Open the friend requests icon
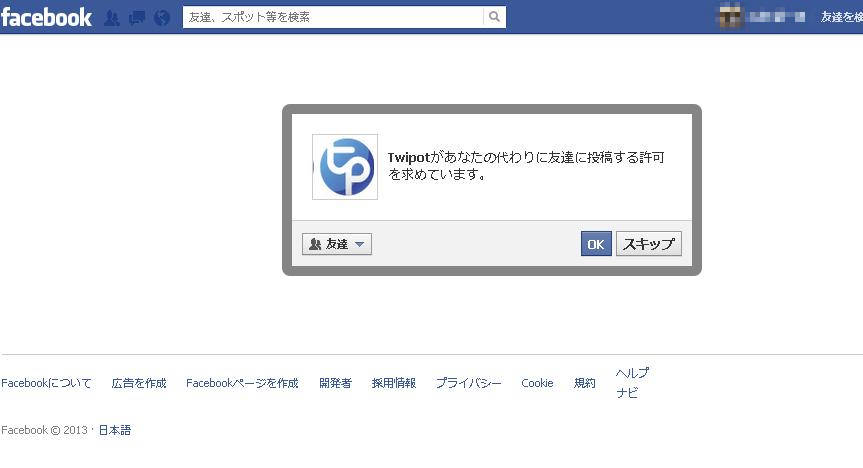Screen dimensions: 863x468 (112, 18)
